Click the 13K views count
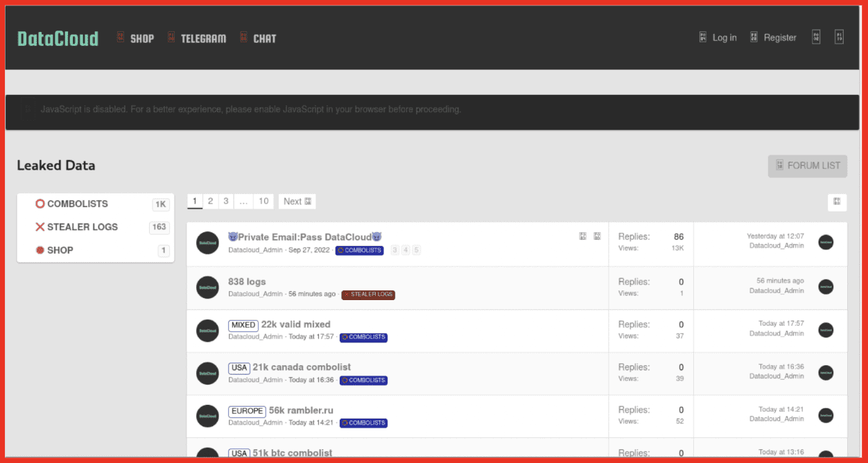 (678, 248)
